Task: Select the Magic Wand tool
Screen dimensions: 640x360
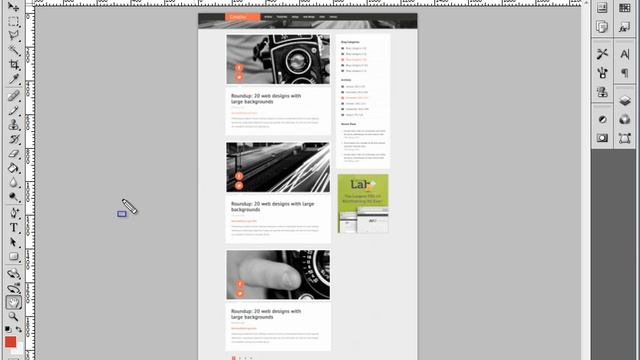Action: [13, 50]
